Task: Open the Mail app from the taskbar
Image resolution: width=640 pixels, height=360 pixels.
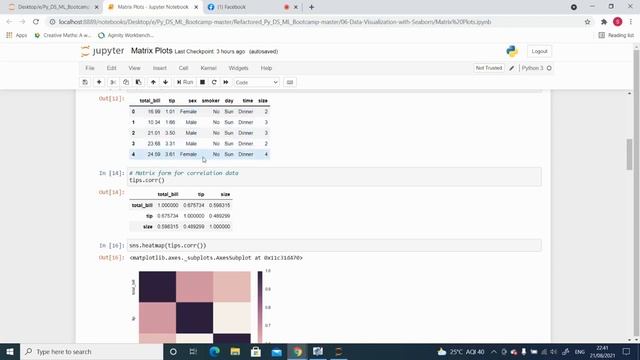Action: tap(277, 351)
